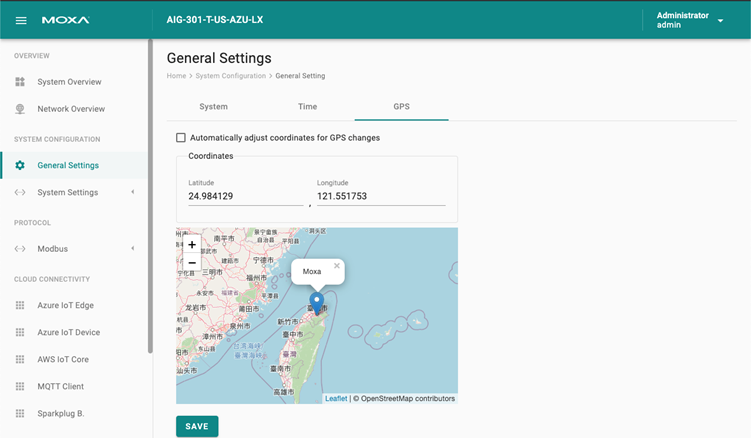Click the Modbus arrows icon
The height and width of the screenshot is (438, 751).
tap(20, 249)
